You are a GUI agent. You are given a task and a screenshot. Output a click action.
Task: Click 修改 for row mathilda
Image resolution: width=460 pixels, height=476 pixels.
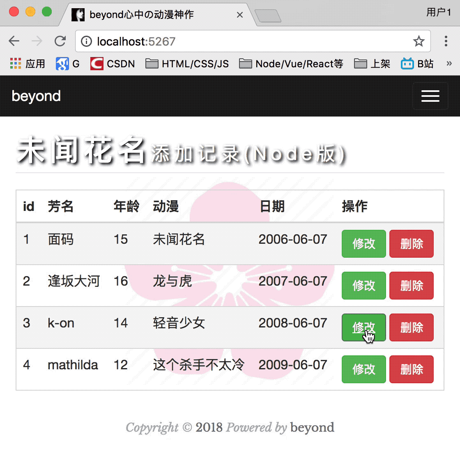(363, 369)
